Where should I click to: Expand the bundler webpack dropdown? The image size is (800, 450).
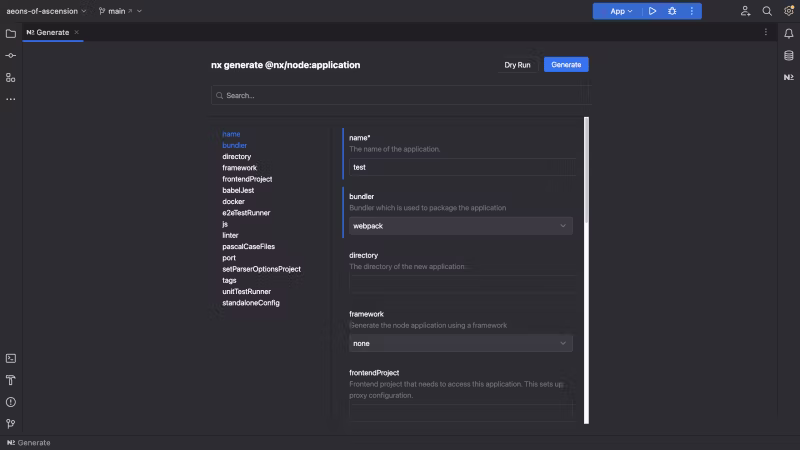pos(461,226)
